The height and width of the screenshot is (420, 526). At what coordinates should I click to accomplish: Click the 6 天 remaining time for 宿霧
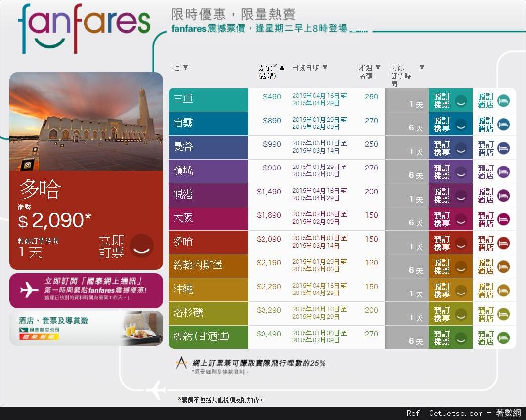pyautogui.click(x=416, y=127)
